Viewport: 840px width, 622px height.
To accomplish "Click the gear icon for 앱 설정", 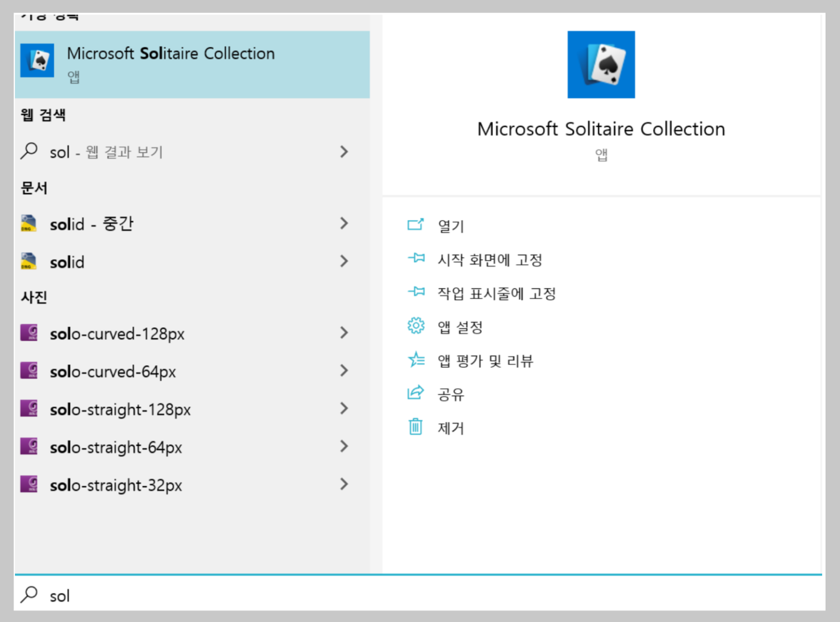I will [x=416, y=326].
